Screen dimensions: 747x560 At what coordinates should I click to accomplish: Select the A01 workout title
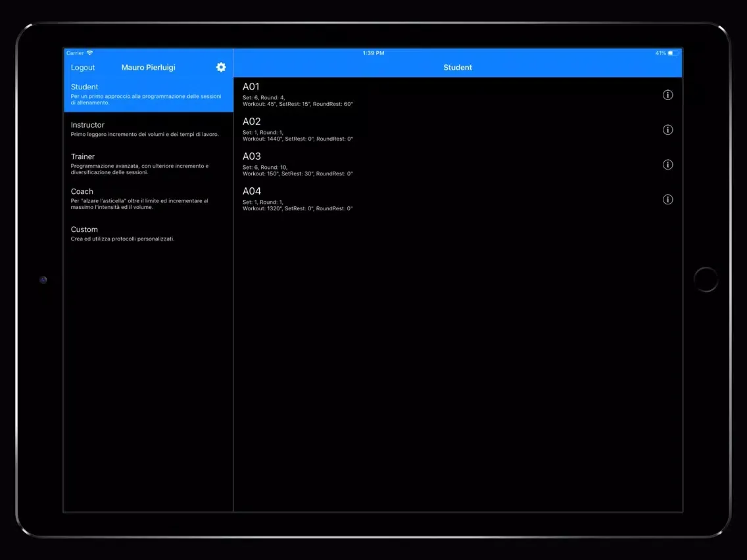pos(251,87)
